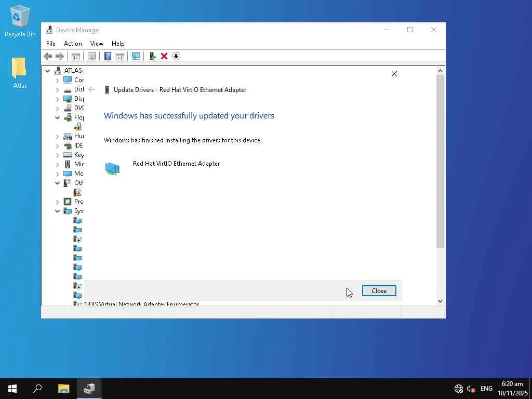
Task: Click the network adapter icon in Update Drivers dialog
Action: 112,169
